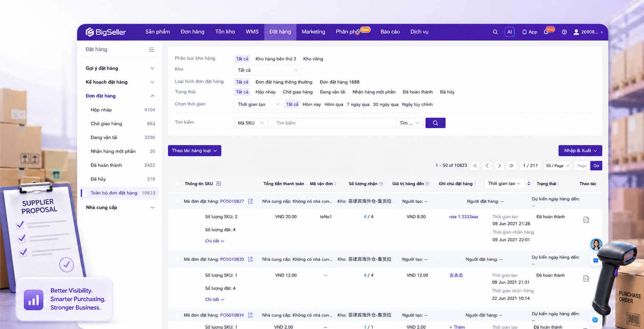Viewport: 644px width, 329px height.
Task: Filter status by Chờ giao hàng
Action: [298, 92]
